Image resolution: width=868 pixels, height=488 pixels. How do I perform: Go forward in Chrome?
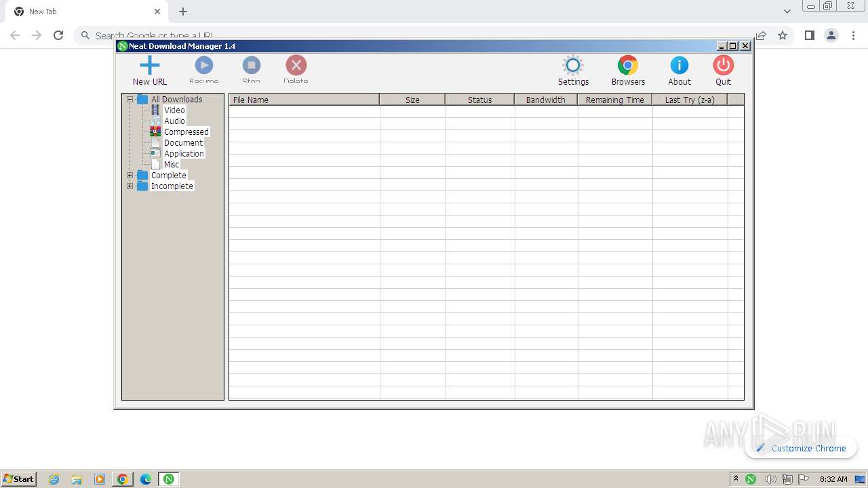(37, 35)
